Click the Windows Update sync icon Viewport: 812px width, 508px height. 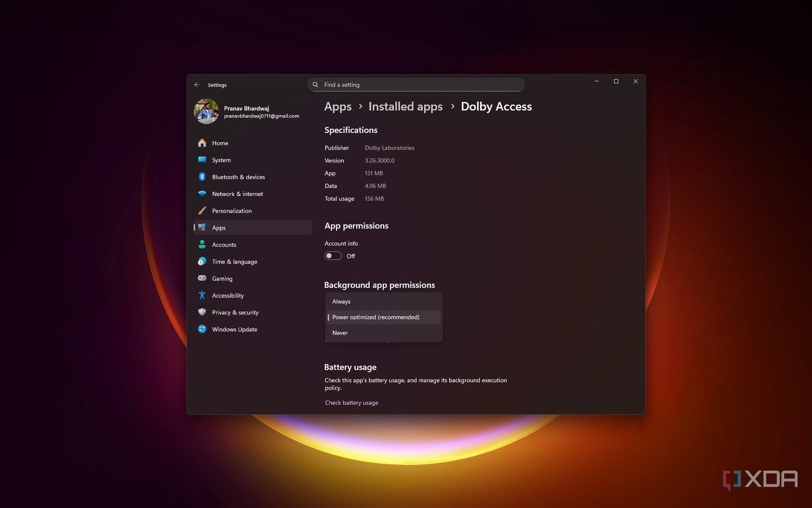pos(202,329)
